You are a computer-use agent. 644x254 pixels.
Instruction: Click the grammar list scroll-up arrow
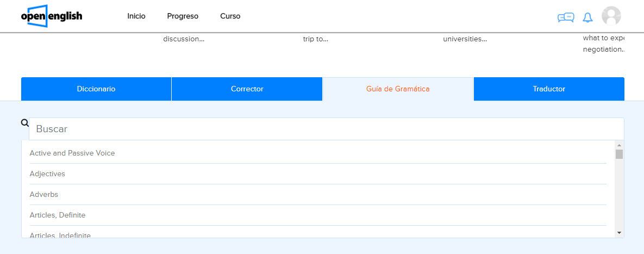coord(619,145)
